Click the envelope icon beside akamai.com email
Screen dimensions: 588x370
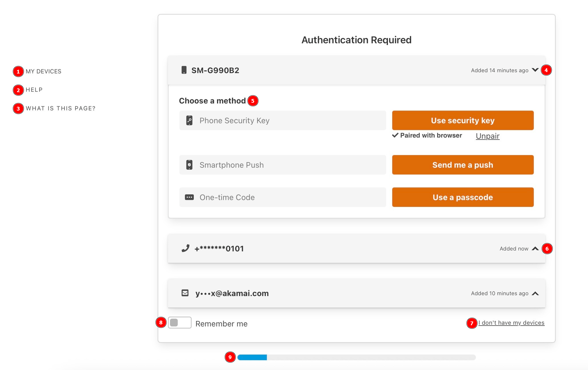[185, 293]
